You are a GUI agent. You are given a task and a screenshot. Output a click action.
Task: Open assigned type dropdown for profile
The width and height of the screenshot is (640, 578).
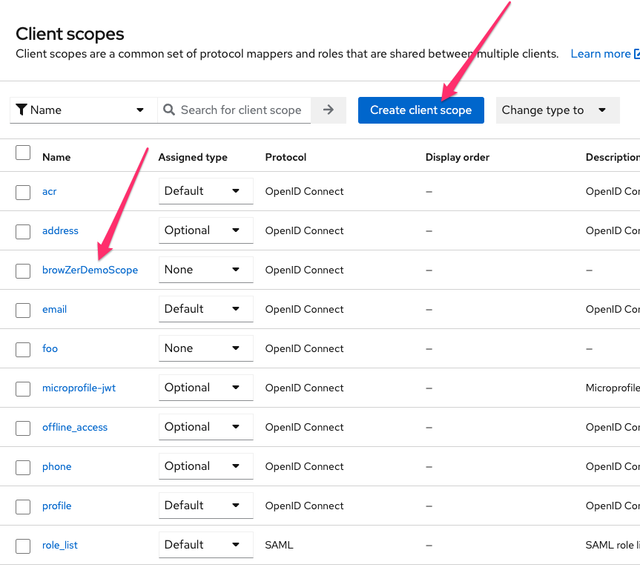point(206,505)
